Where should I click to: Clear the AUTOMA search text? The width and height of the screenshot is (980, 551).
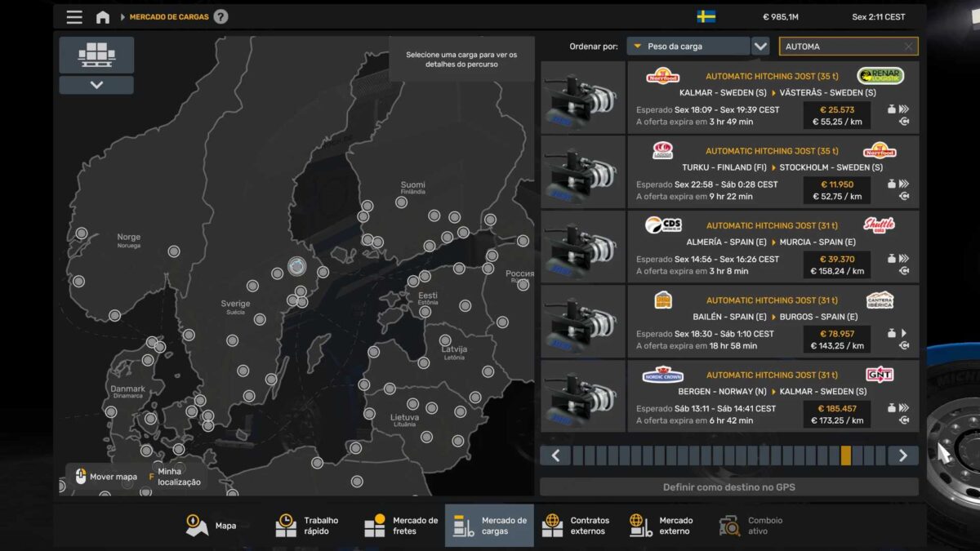click(x=908, y=47)
